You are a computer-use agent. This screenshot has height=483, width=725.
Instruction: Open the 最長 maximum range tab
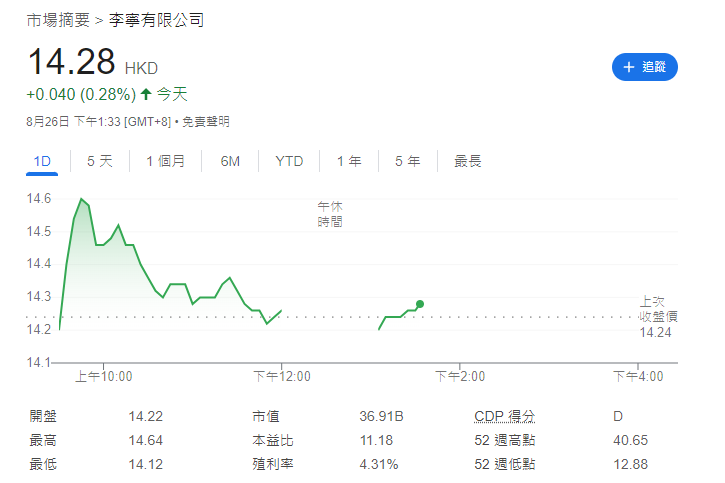(x=467, y=161)
